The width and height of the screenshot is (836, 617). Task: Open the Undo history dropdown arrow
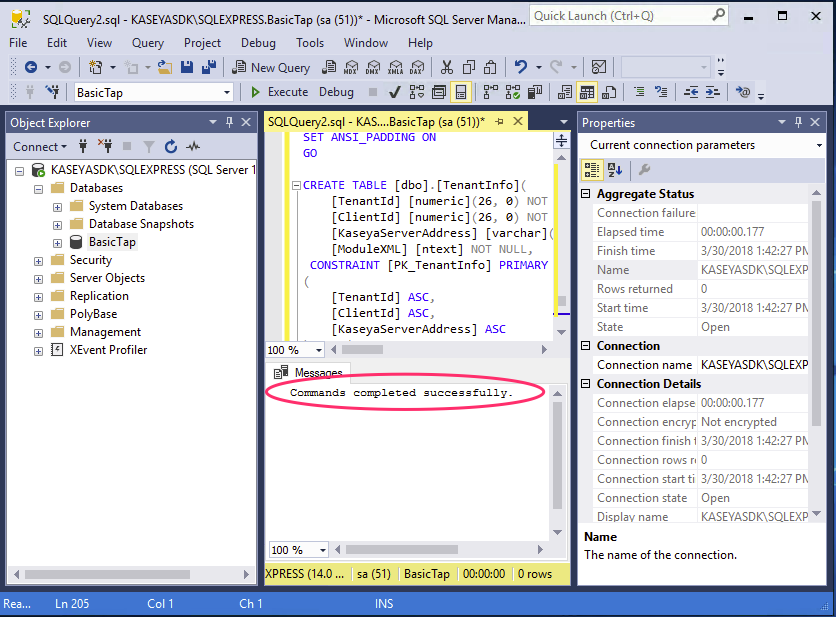(538, 67)
